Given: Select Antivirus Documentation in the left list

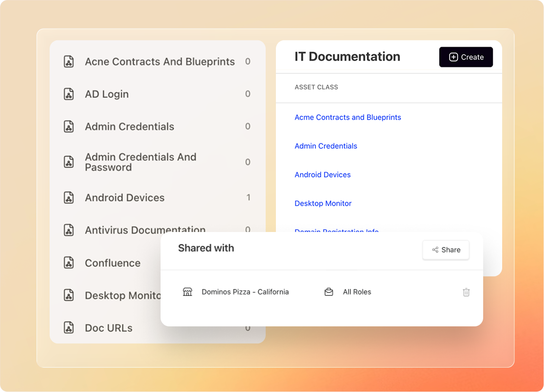Looking at the screenshot, I should 145,230.
